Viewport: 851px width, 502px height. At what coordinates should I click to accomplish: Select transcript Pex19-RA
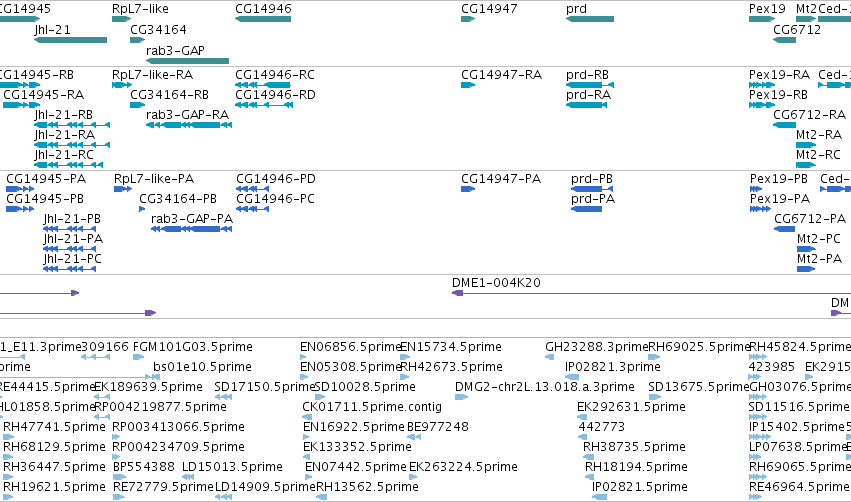[x=761, y=85]
